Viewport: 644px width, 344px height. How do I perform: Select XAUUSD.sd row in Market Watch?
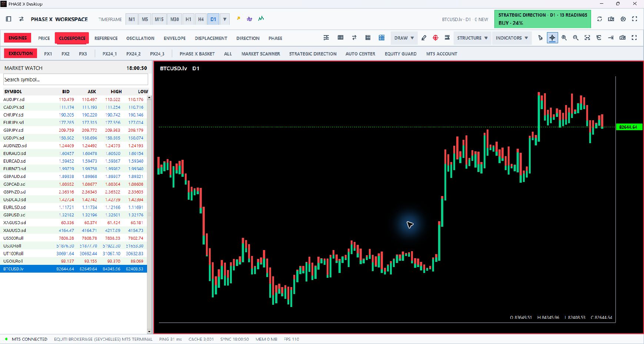(x=73, y=230)
